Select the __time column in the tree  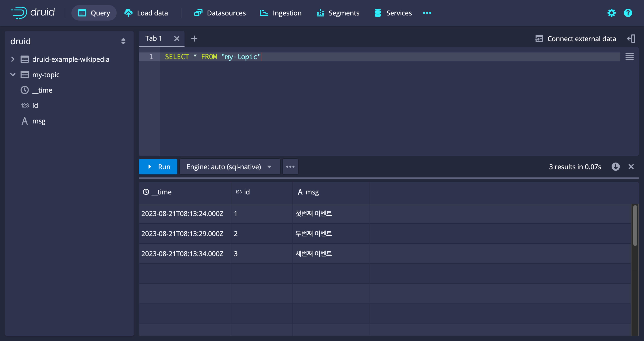point(42,90)
